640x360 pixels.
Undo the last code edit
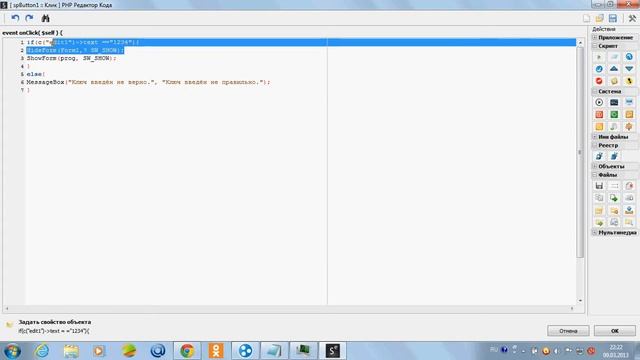(x=15, y=18)
